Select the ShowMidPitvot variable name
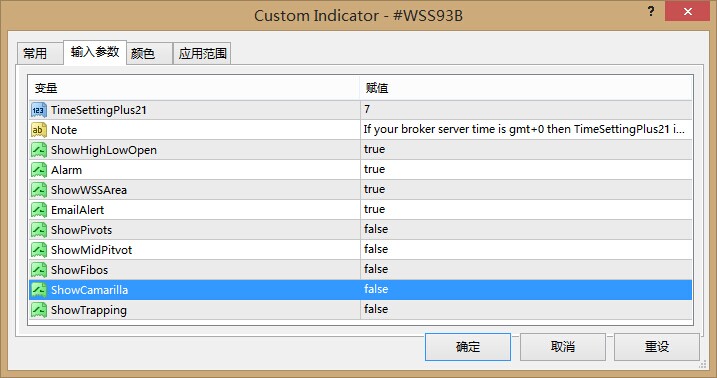The image size is (717, 378). coord(91,250)
